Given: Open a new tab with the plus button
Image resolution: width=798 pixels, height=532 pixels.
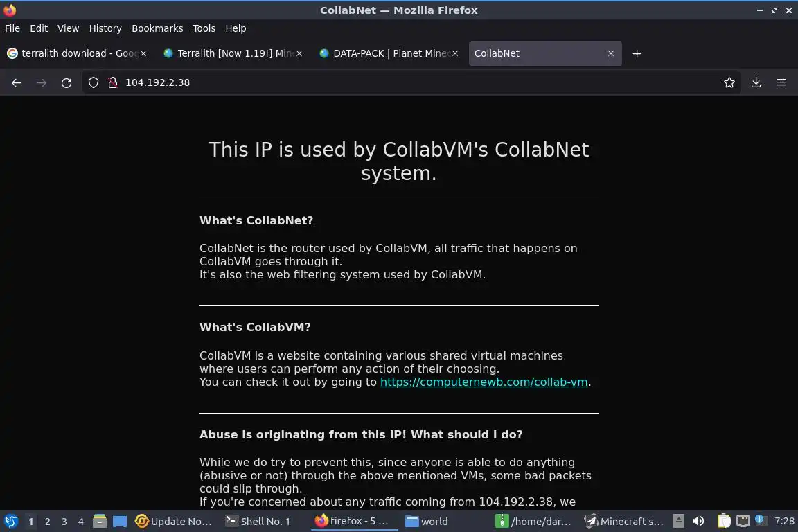Looking at the screenshot, I should click(x=637, y=53).
